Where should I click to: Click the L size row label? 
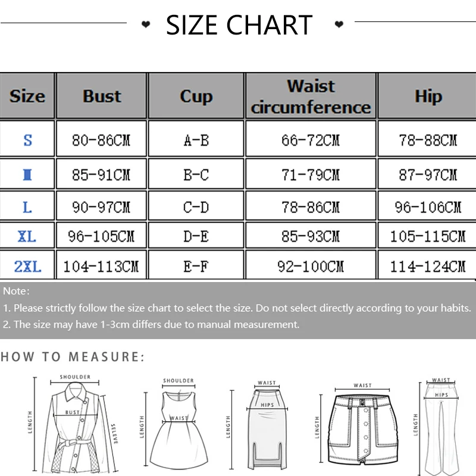tap(27, 207)
